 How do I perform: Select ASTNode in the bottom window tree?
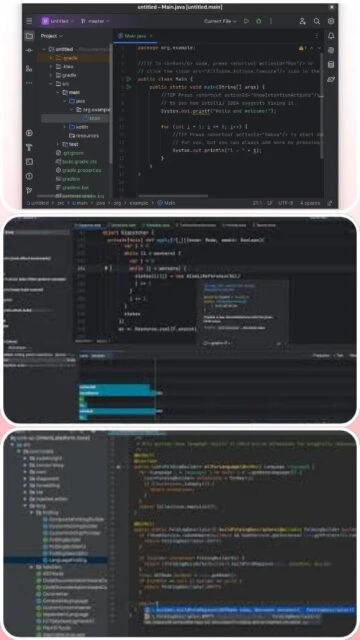(51, 573)
